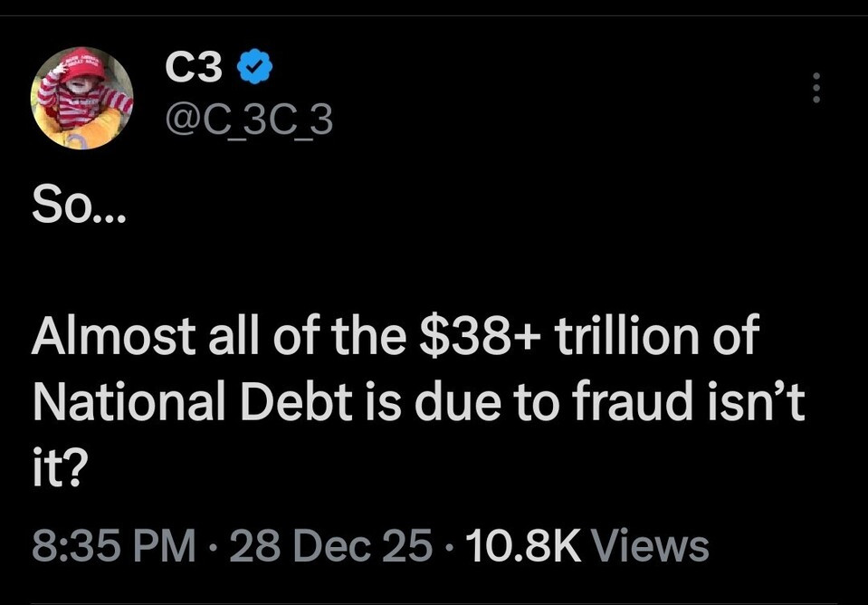Viewport: 868px width, 605px height.
Task: Click the display name C3
Action: tap(194, 69)
